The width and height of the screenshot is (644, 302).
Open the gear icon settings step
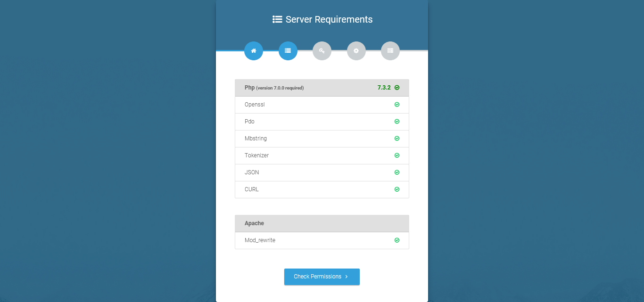click(x=356, y=51)
